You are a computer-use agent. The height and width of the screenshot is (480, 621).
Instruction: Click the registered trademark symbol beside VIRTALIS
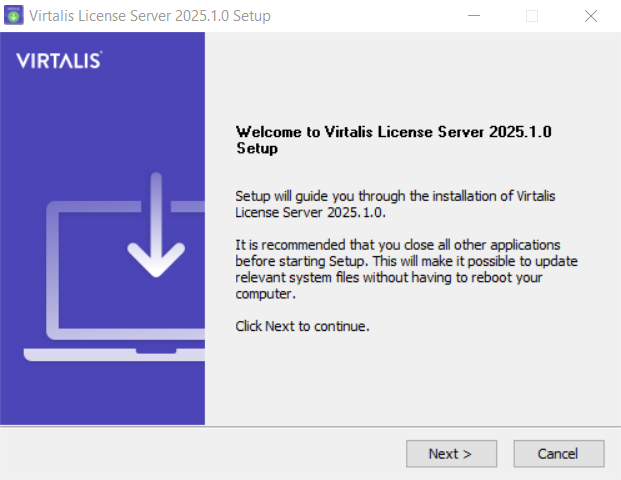(x=101, y=52)
